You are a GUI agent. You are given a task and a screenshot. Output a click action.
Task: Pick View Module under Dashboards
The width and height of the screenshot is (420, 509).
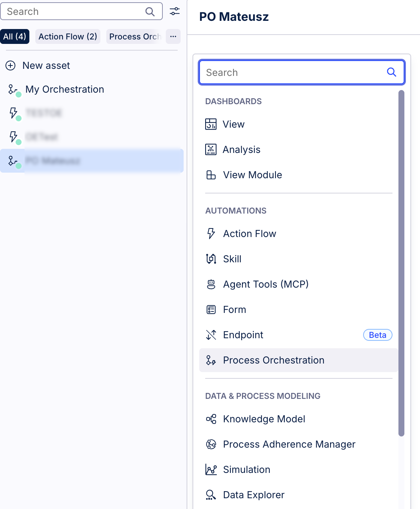(252, 175)
